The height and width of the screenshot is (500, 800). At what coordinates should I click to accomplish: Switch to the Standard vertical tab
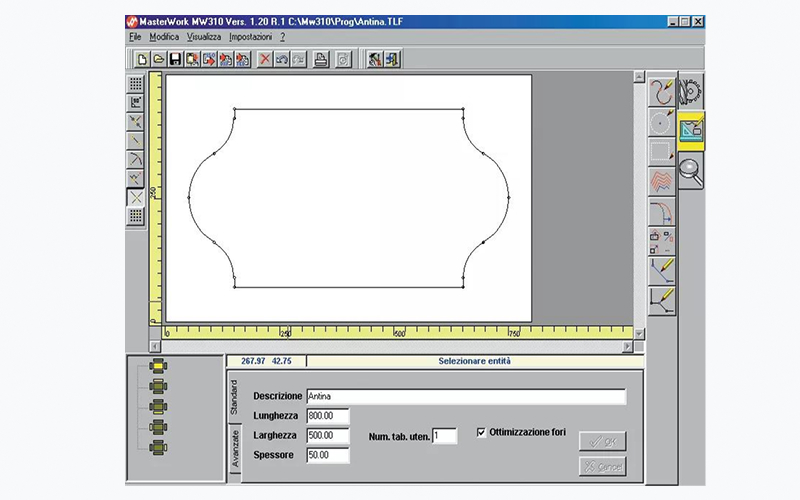coord(234,397)
